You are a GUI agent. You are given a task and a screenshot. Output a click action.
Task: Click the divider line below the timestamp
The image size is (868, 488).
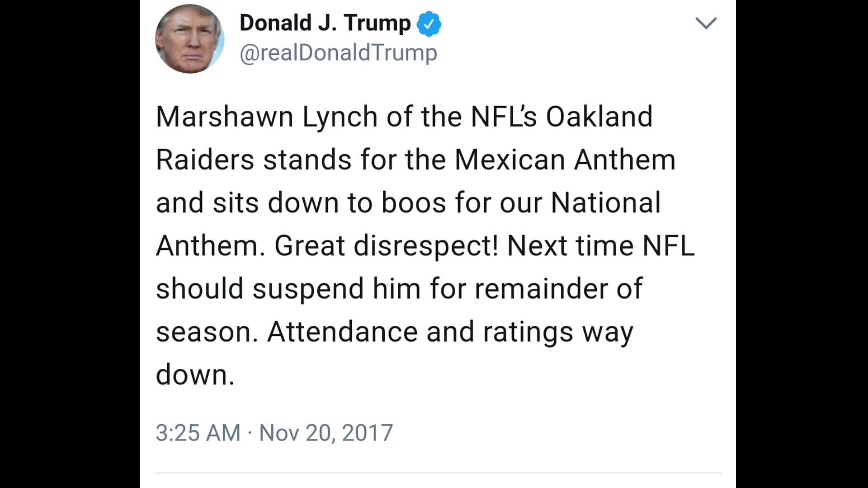[438, 473]
